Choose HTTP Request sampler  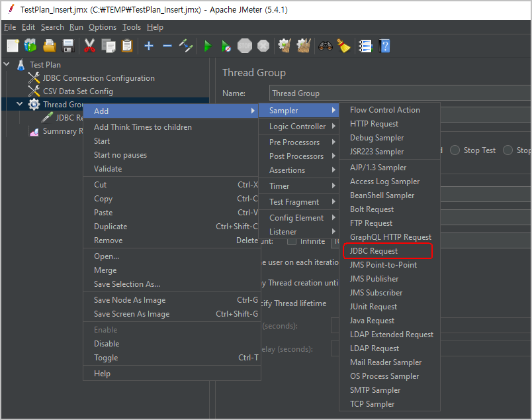point(390,124)
